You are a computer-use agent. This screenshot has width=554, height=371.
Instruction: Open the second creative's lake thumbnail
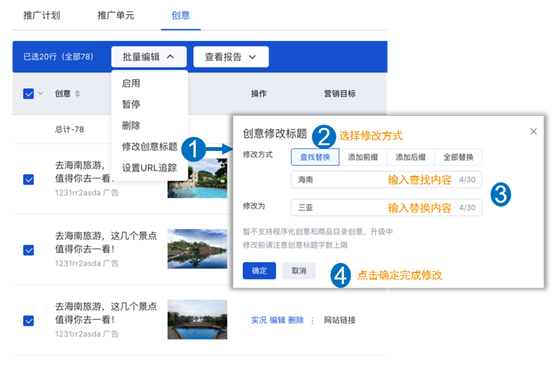point(197,249)
